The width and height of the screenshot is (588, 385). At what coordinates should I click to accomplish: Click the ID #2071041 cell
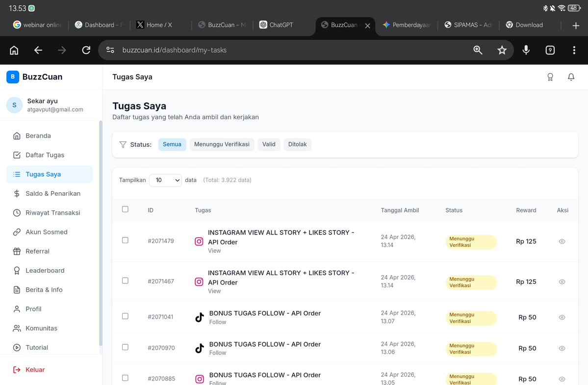[x=160, y=317]
